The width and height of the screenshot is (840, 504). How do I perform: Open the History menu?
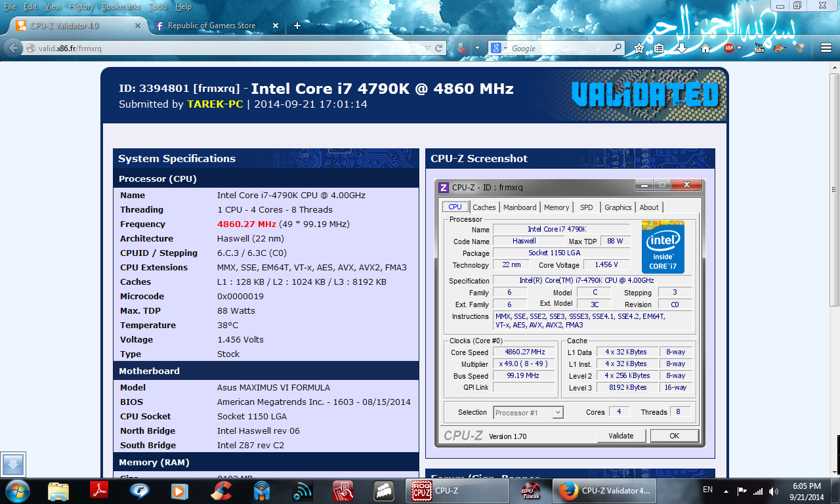pos(81,7)
